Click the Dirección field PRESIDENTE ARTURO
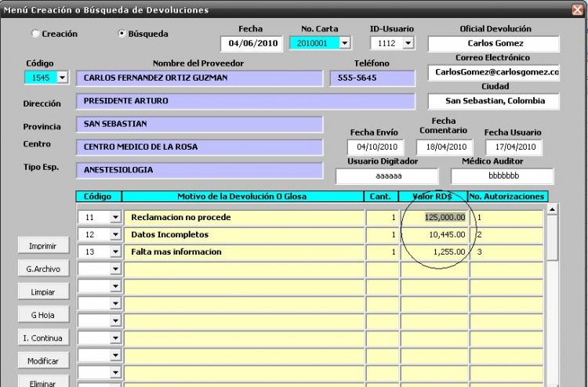This screenshot has width=588, height=387. 245,101
